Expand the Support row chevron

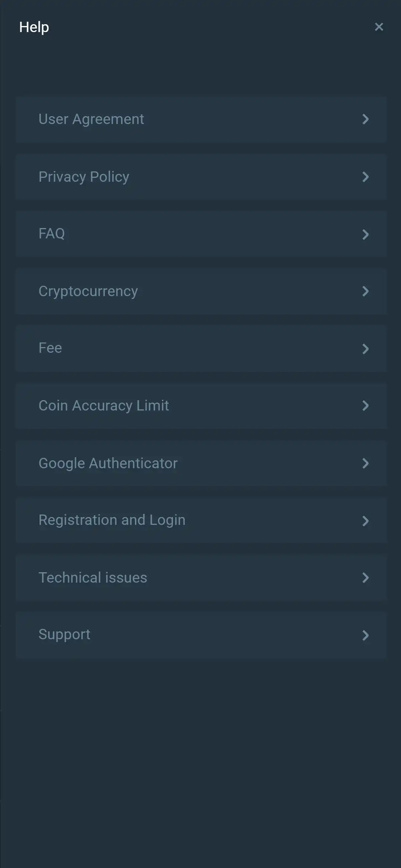(x=365, y=635)
